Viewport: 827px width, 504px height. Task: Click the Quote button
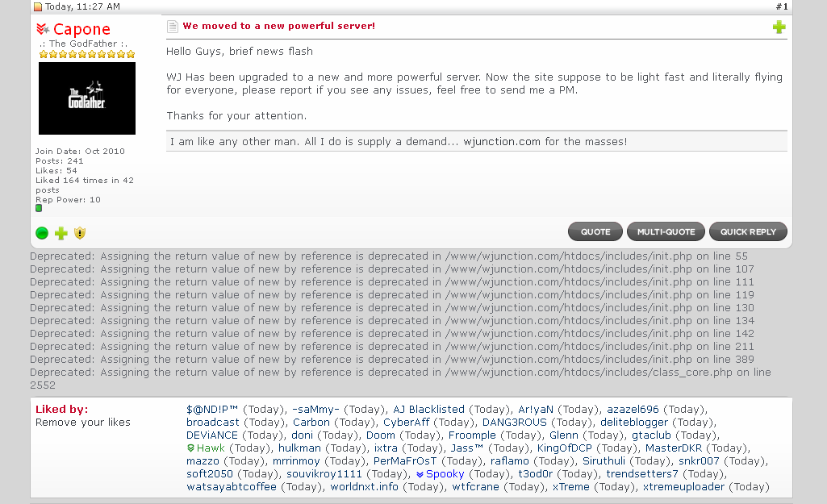pos(595,231)
